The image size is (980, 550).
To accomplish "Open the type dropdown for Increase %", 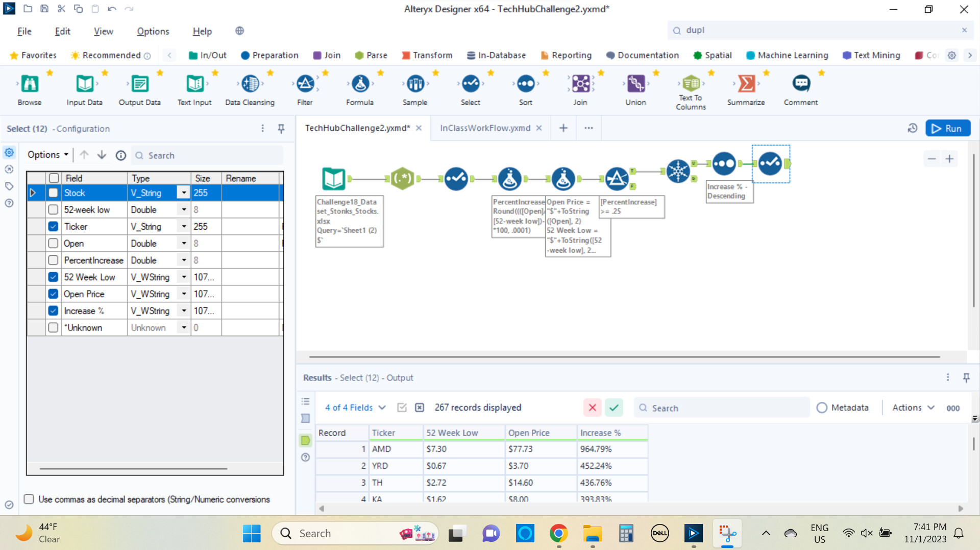I will coord(184,311).
